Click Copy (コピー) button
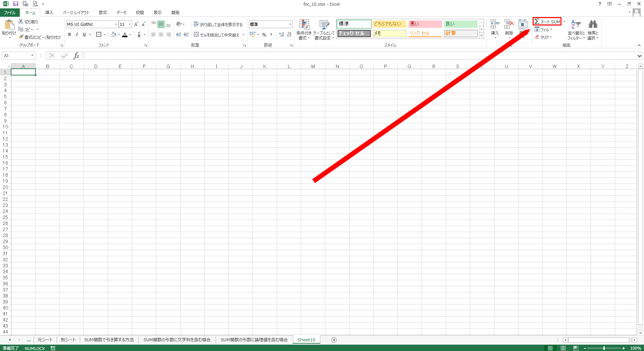This screenshot has height=351, width=644. tap(26, 30)
